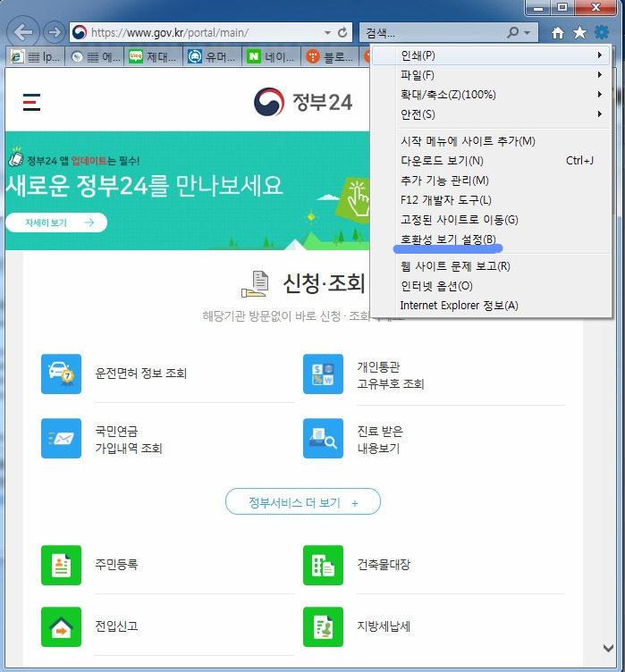Image resolution: width=625 pixels, height=672 pixels.
Task: Click the 운전면허 정보 조회 car icon
Action: 61,374
